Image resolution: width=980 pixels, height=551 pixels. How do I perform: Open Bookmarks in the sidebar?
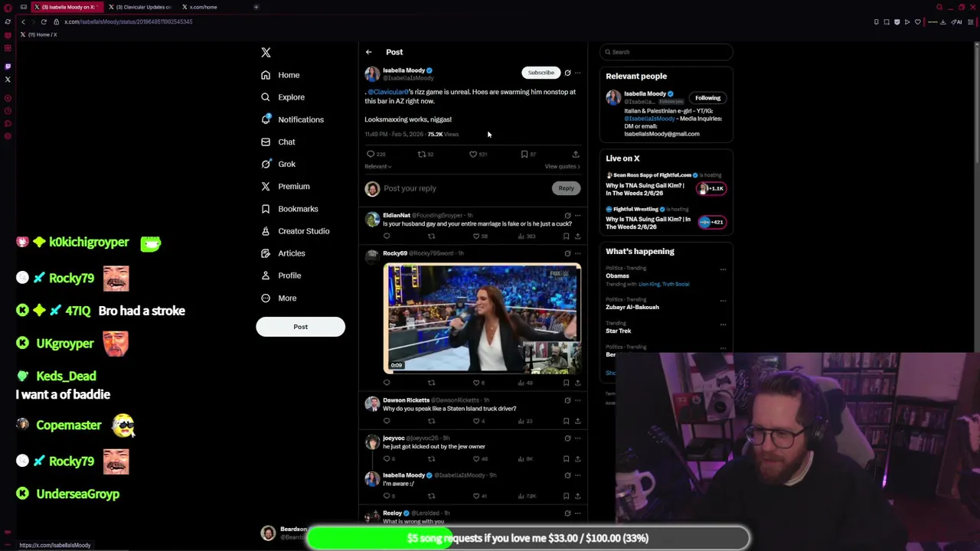coord(289,208)
